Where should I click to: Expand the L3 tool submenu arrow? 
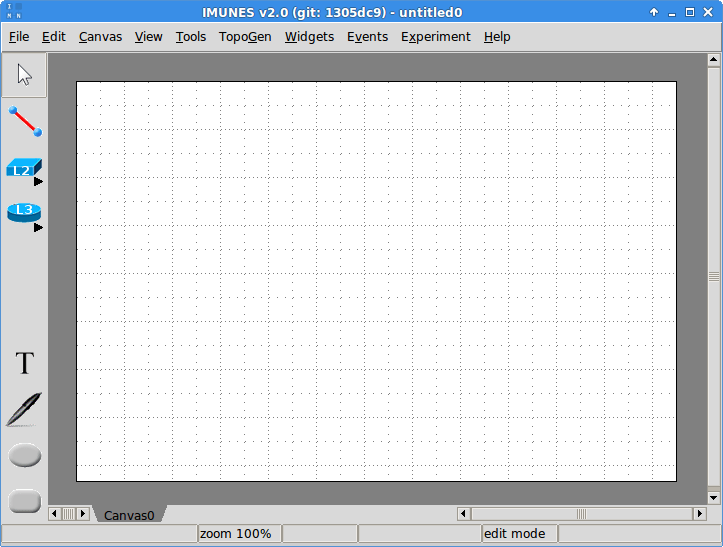tap(38, 227)
